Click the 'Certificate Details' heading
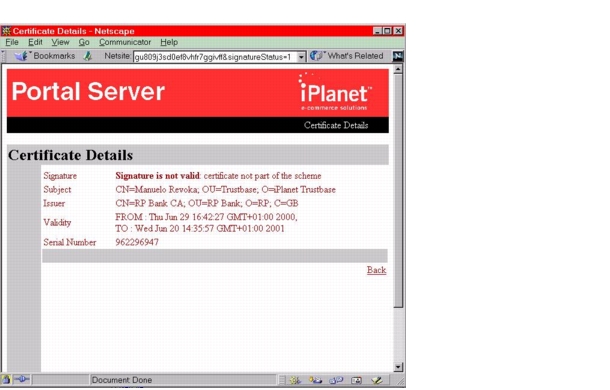This screenshot has width=610, height=390. [70, 155]
